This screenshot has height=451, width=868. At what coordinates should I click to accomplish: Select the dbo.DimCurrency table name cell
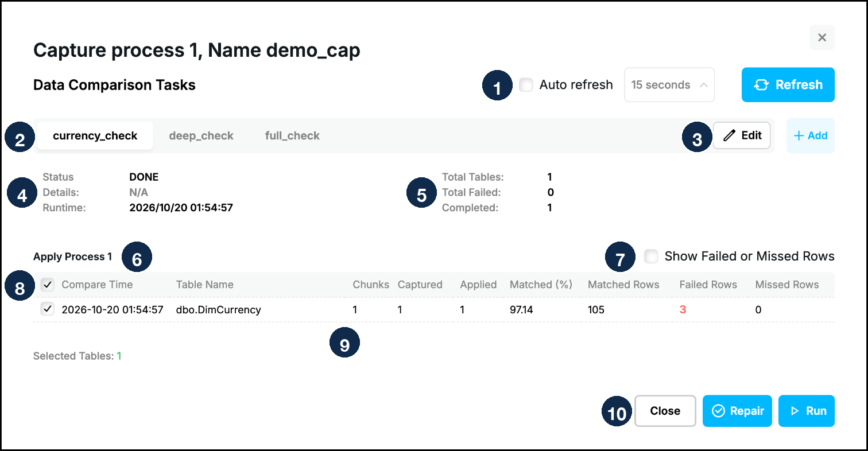219,310
